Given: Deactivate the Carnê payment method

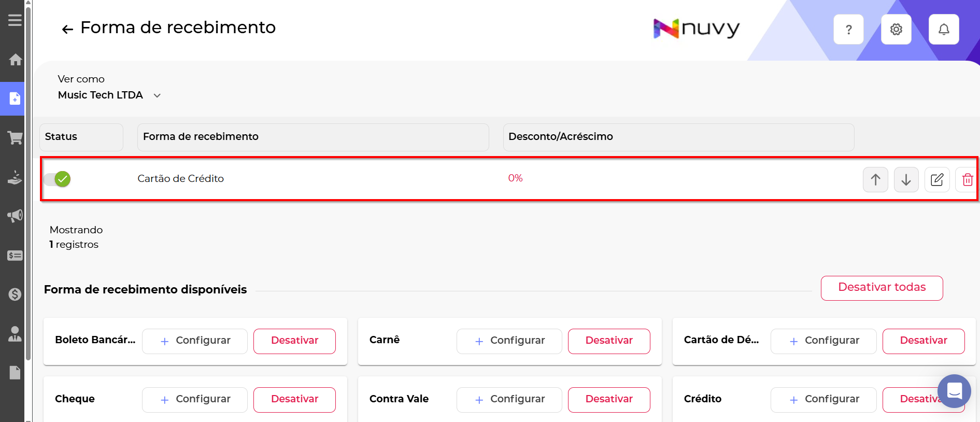Looking at the screenshot, I should (x=609, y=341).
